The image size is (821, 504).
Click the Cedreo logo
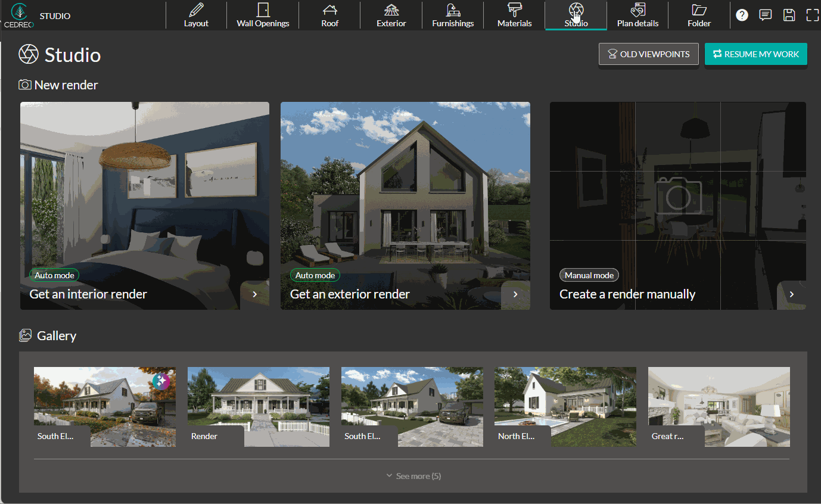(x=20, y=15)
